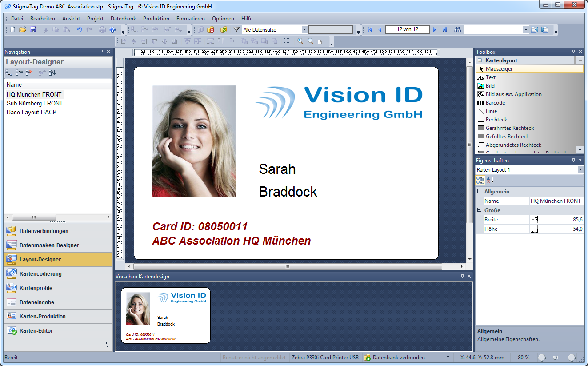
Task: Add a new layout in the Navigation toolbar
Action: pos(9,72)
